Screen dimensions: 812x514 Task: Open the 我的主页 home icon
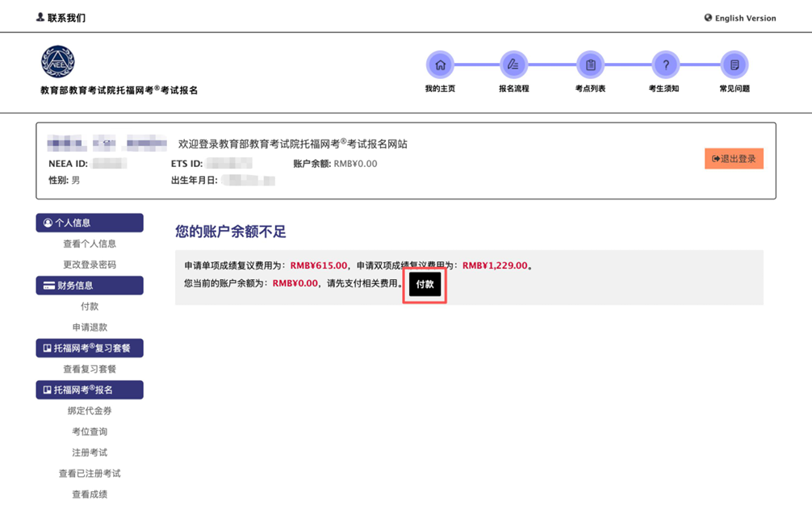coord(440,65)
